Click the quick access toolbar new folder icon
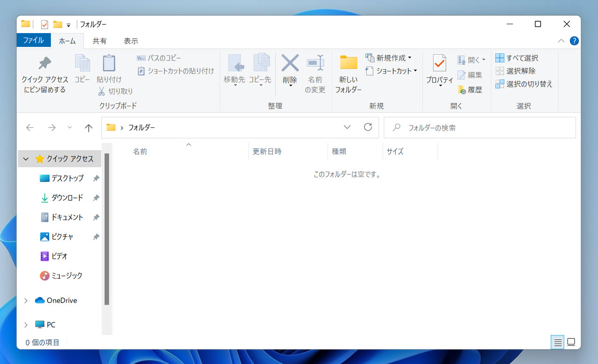 click(57, 24)
